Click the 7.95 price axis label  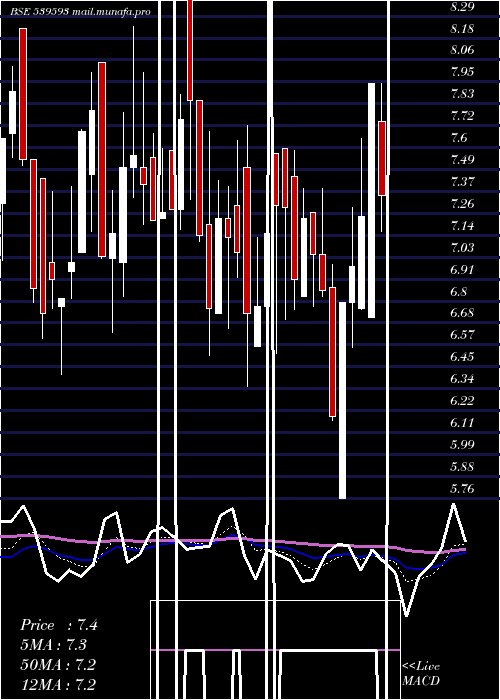(x=462, y=72)
